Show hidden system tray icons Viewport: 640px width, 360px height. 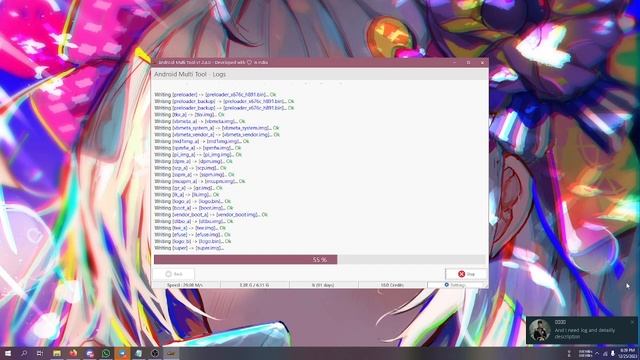pyautogui.click(x=597, y=353)
